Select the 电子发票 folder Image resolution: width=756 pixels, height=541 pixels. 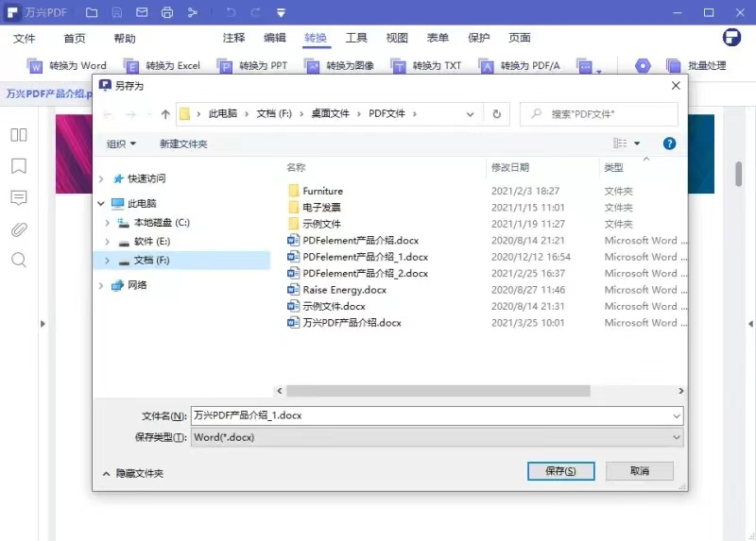(x=321, y=208)
